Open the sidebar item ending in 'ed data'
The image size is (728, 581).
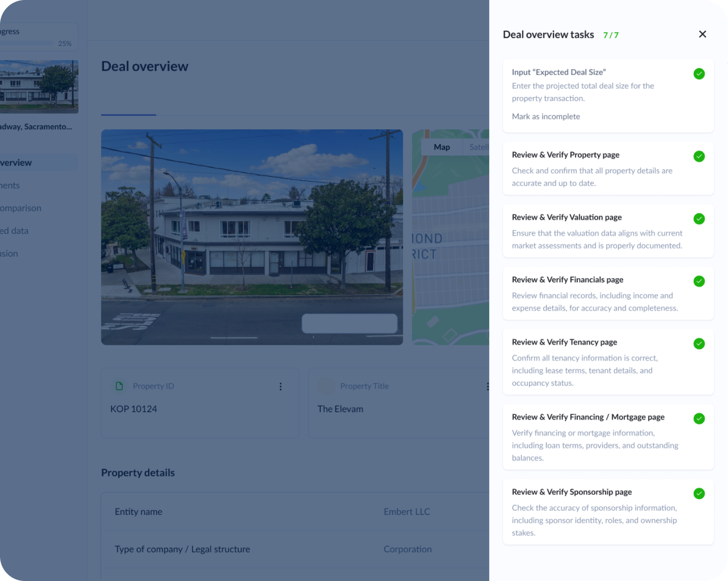click(x=14, y=231)
